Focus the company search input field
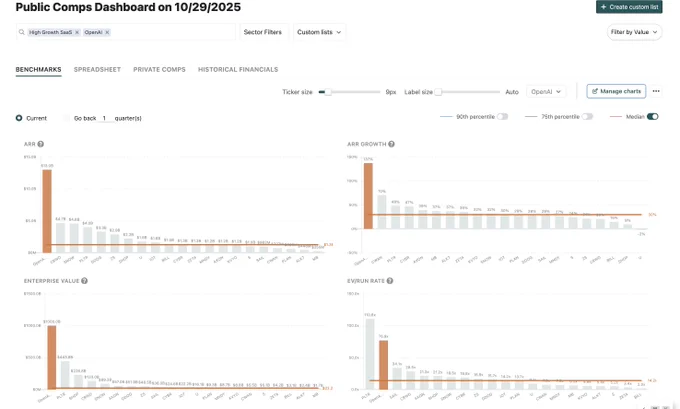This screenshot has width=680, height=409. click(126, 32)
